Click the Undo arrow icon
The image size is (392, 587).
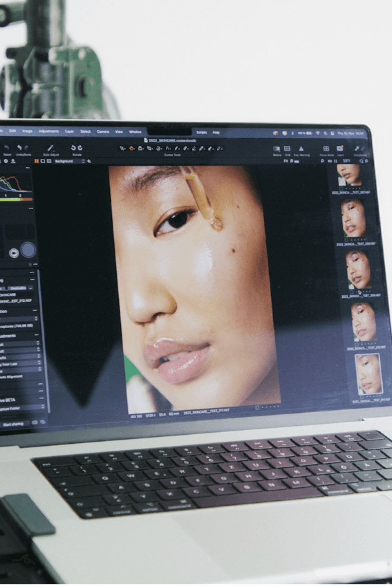(19, 148)
